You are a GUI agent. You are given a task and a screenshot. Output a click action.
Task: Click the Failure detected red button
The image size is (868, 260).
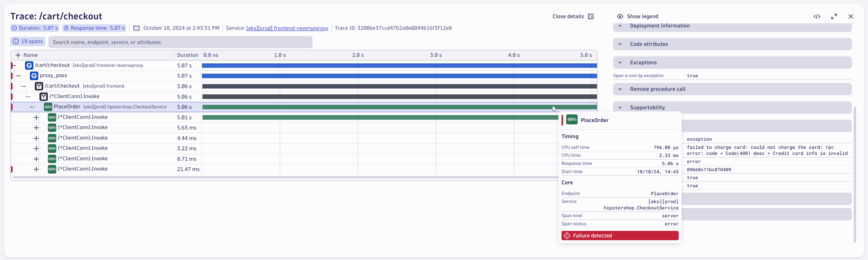[620, 236]
